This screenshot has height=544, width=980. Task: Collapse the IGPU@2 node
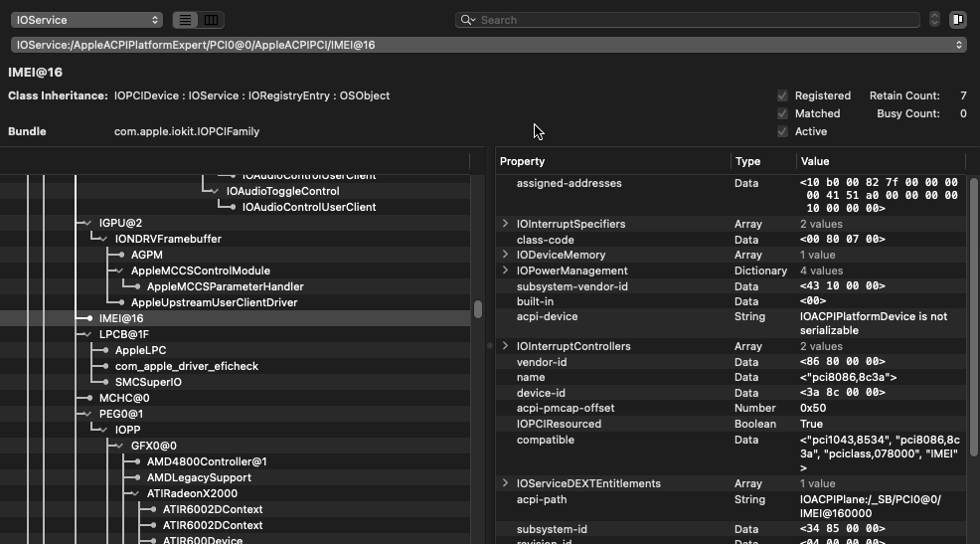click(x=88, y=223)
